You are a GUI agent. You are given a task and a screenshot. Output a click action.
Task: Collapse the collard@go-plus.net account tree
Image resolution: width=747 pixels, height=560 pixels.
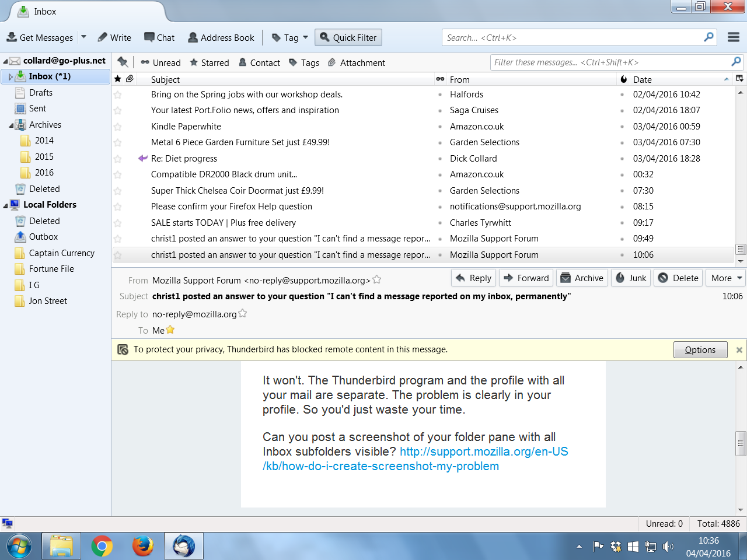point(5,61)
